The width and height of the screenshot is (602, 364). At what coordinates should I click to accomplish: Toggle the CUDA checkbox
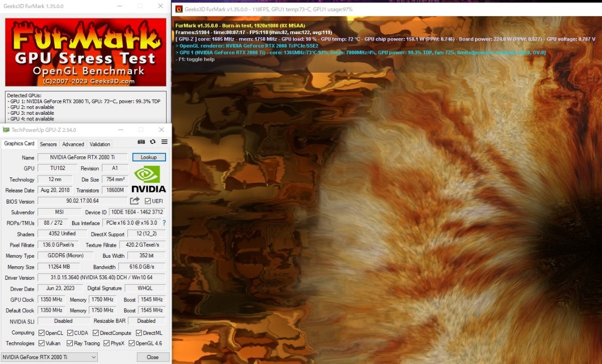tap(70, 333)
